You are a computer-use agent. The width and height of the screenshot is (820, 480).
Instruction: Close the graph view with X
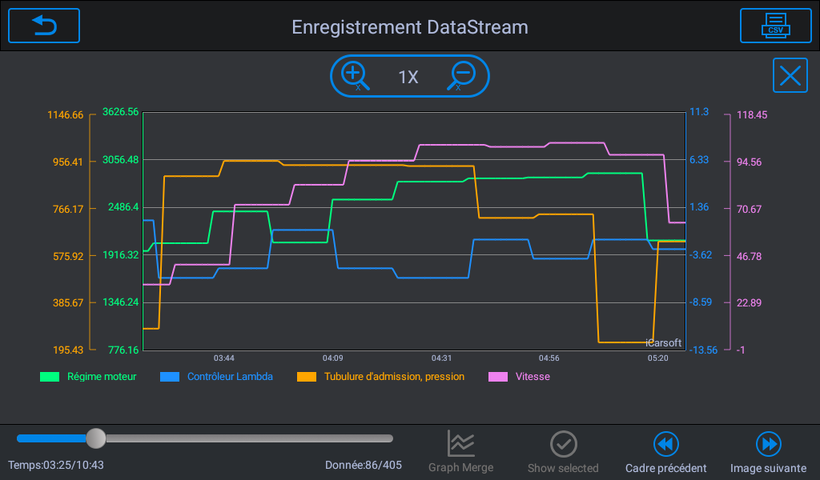click(x=790, y=76)
